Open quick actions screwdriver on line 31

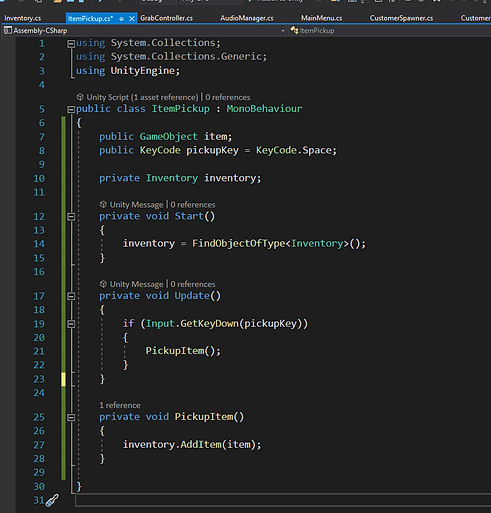tap(52, 500)
